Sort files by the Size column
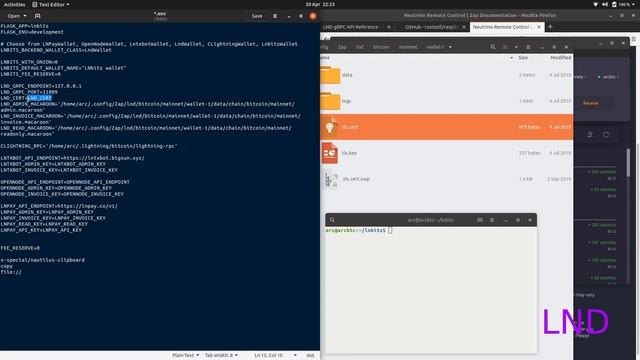640x360 pixels. [523, 58]
